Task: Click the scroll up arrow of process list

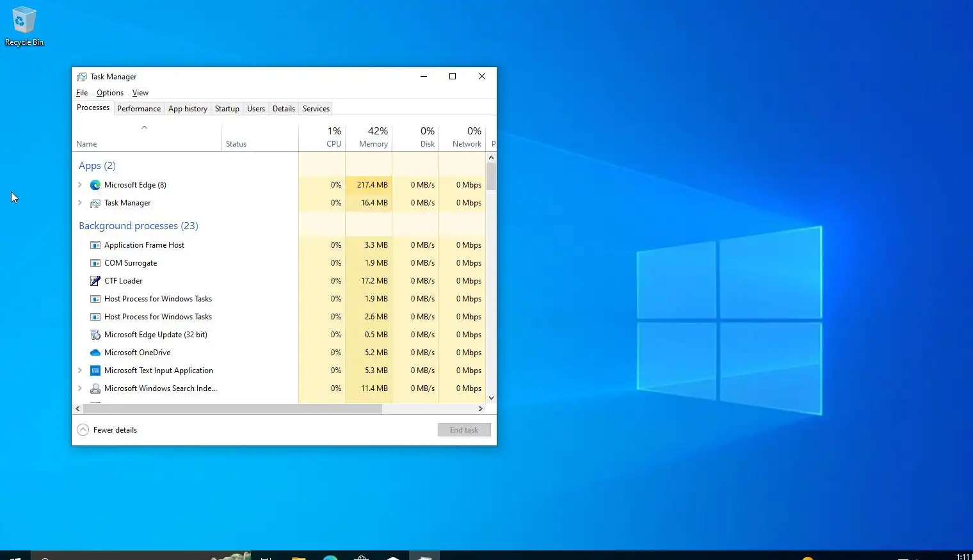Action: pos(491,157)
